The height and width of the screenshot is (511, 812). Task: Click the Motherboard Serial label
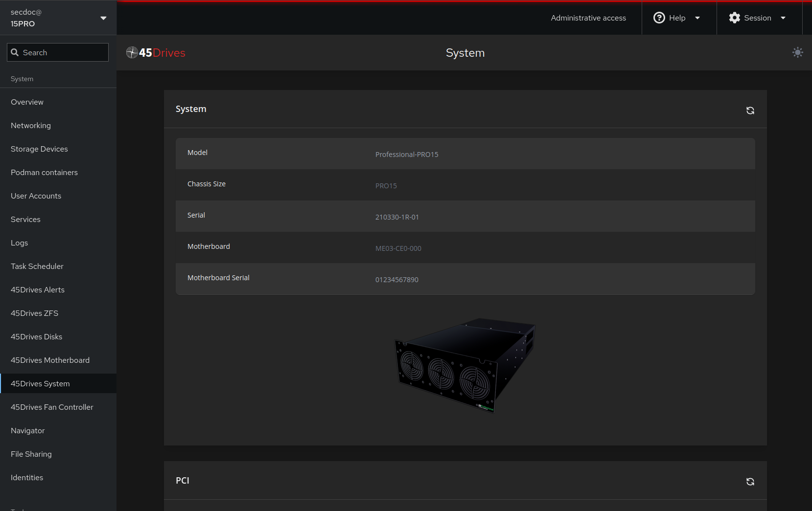click(x=218, y=278)
